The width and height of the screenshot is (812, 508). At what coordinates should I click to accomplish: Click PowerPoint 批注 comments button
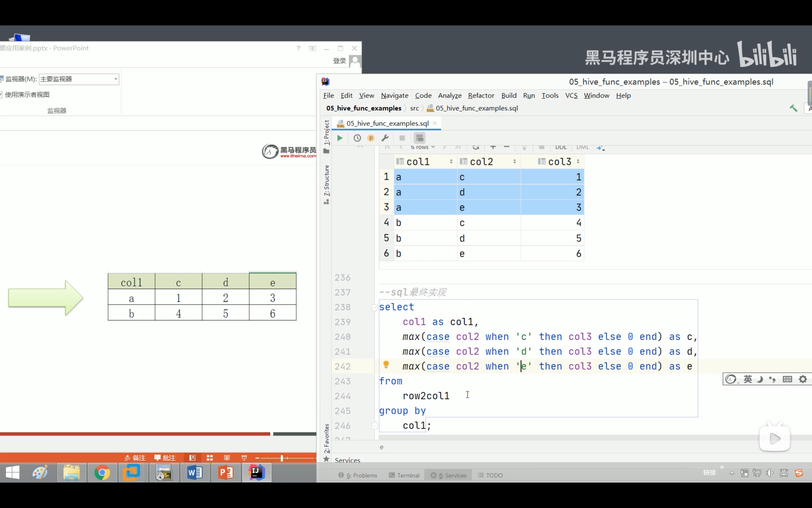(x=165, y=457)
